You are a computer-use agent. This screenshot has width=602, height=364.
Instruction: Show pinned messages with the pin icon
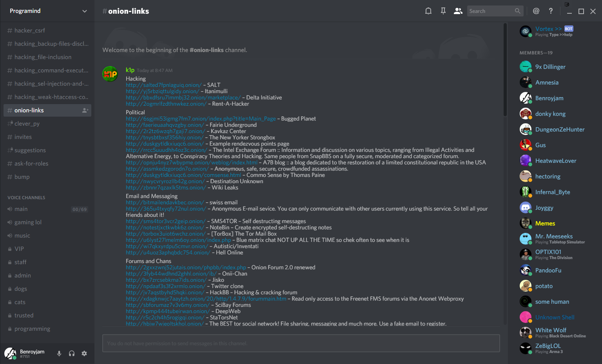(x=443, y=11)
